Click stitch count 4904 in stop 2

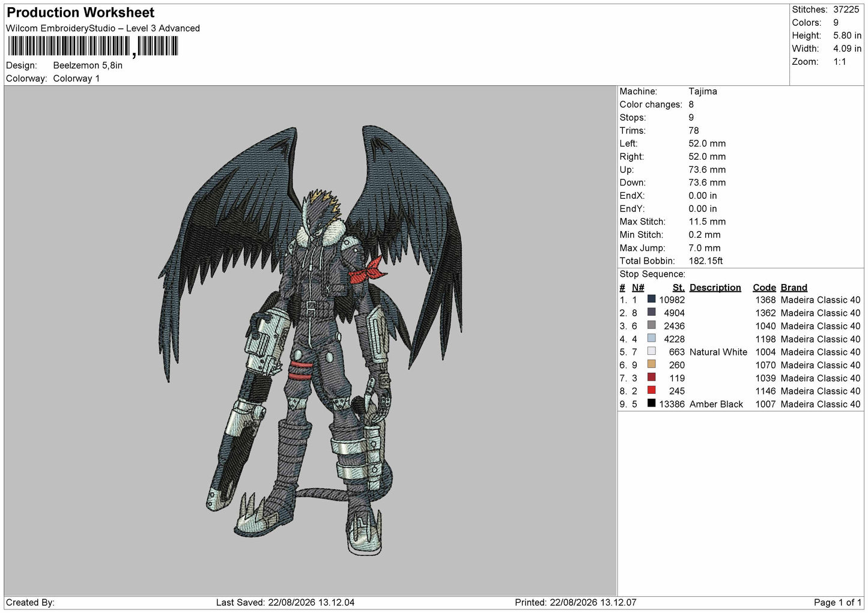(x=675, y=313)
